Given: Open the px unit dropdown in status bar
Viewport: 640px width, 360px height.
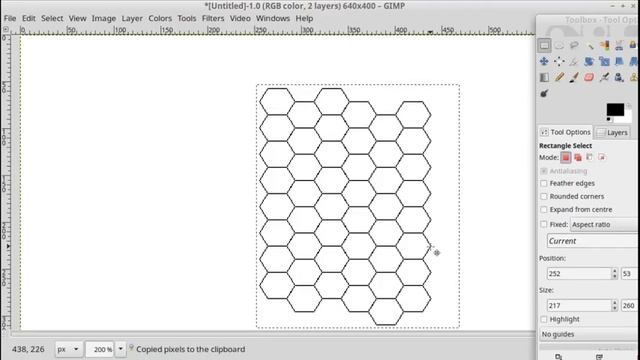Looking at the screenshot, I should [68, 349].
